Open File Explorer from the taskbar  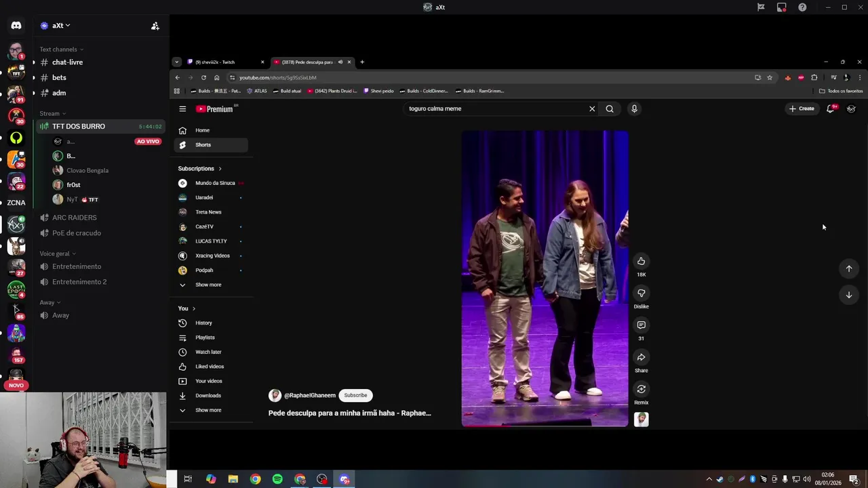click(x=233, y=479)
